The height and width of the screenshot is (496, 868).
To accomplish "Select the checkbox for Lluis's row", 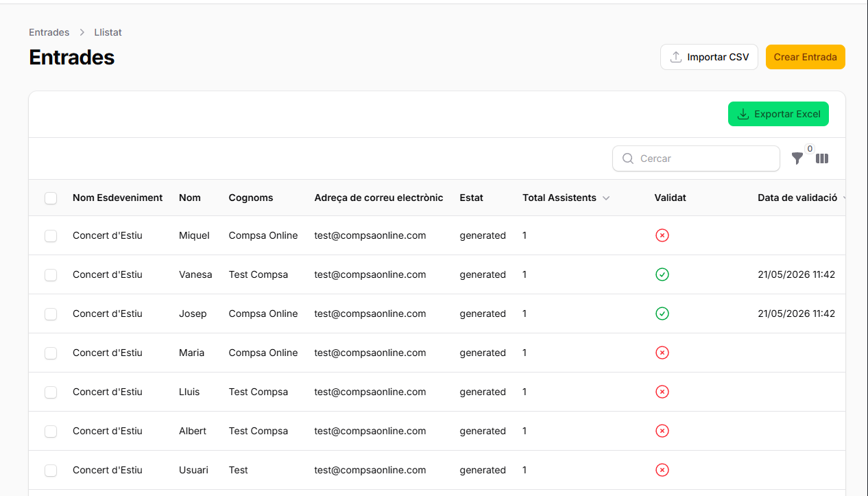I will (x=51, y=392).
